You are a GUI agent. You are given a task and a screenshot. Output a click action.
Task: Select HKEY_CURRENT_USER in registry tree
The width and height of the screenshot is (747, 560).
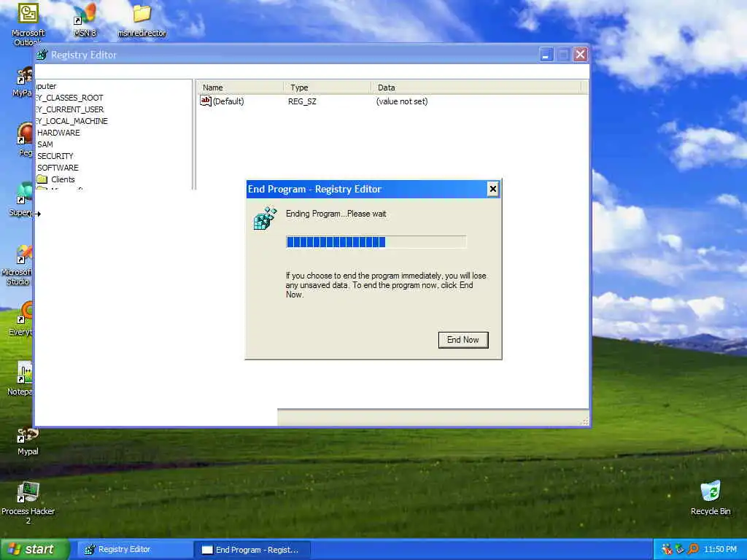pyautogui.click(x=69, y=109)
